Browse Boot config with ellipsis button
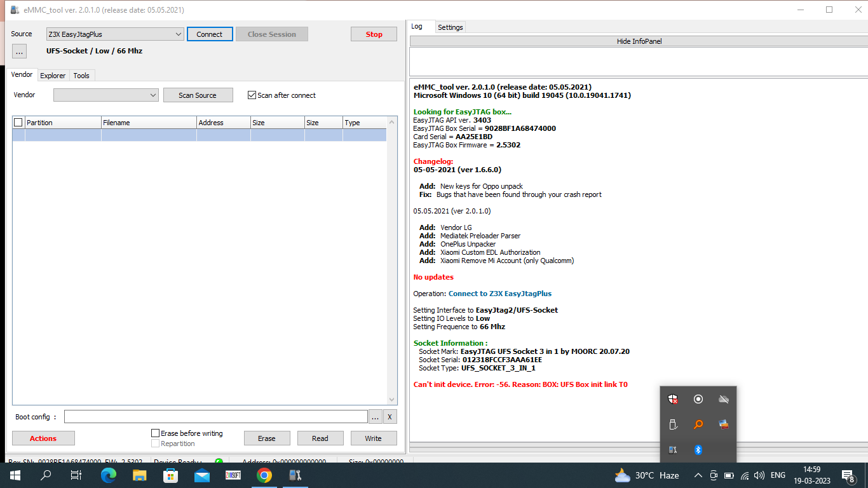This screenshot has height=488, width=868. [x=376, y=417]
